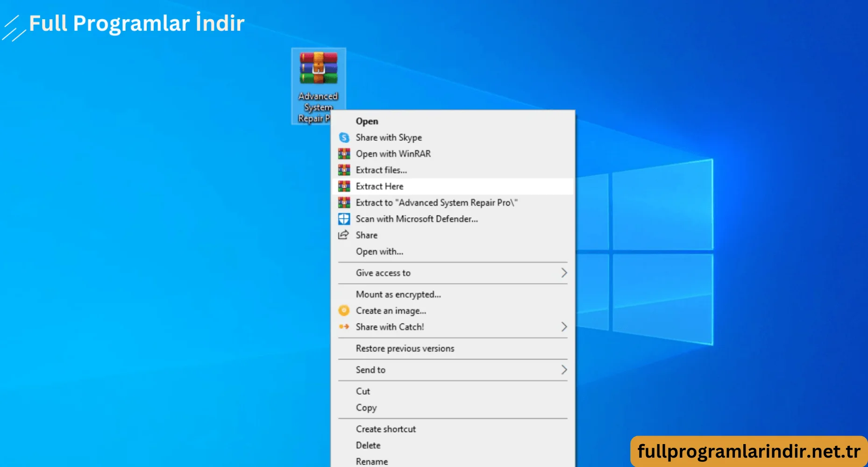Click the orange disc icon beside Create an image
This screenshot has width=868, height=467.
(344, 310)
